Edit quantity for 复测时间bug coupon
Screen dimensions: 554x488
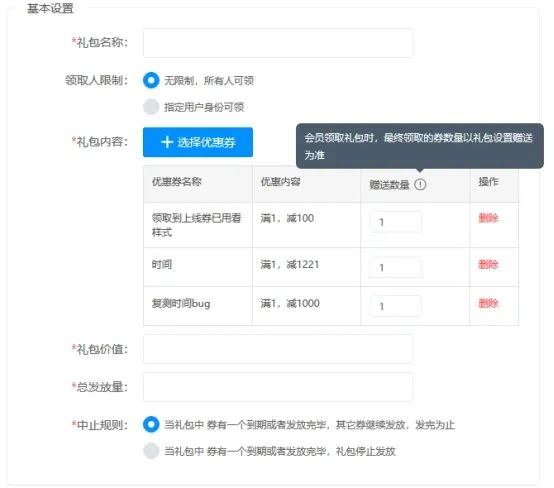(x=395, y=306)
